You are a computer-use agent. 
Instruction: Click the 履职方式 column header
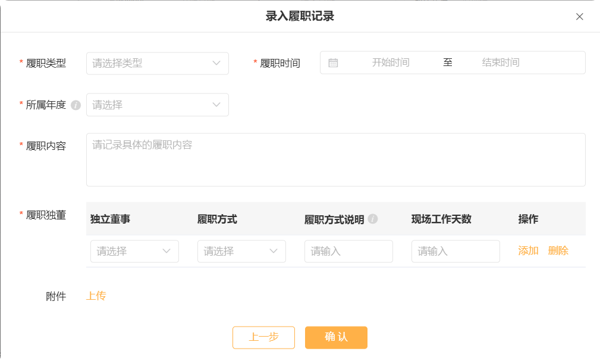pos(217,219)
